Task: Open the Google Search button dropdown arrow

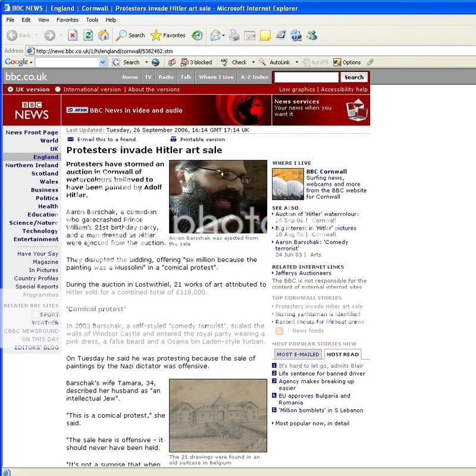Action: (x=146, y=62)
